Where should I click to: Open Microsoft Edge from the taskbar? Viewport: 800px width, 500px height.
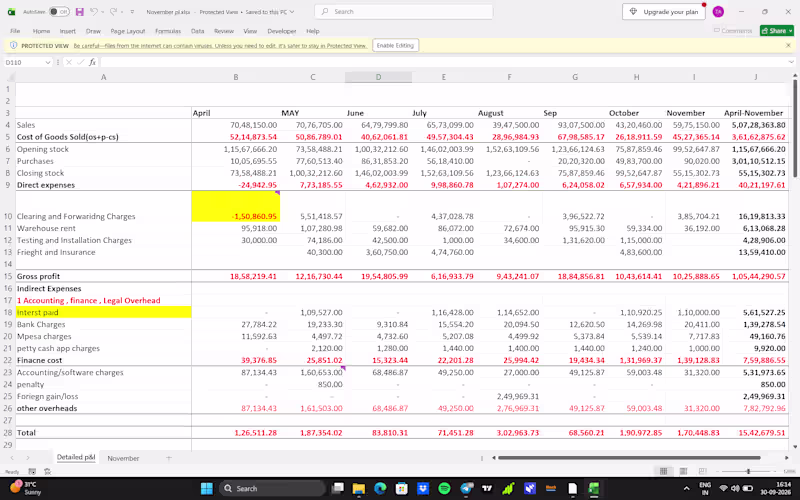(380, 488)
